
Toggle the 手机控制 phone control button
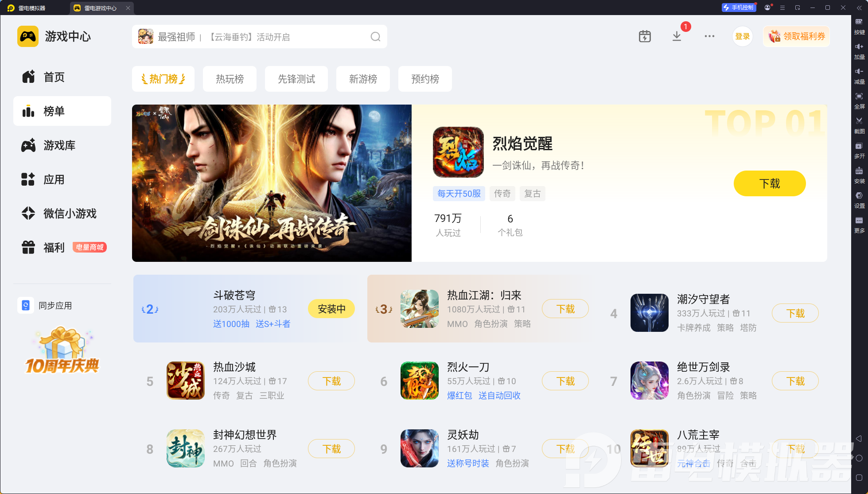click(x=739, y=8)
